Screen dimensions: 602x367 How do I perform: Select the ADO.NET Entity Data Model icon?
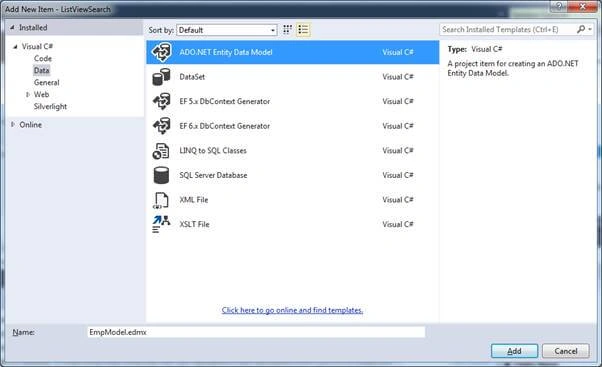tap(161, 52)
